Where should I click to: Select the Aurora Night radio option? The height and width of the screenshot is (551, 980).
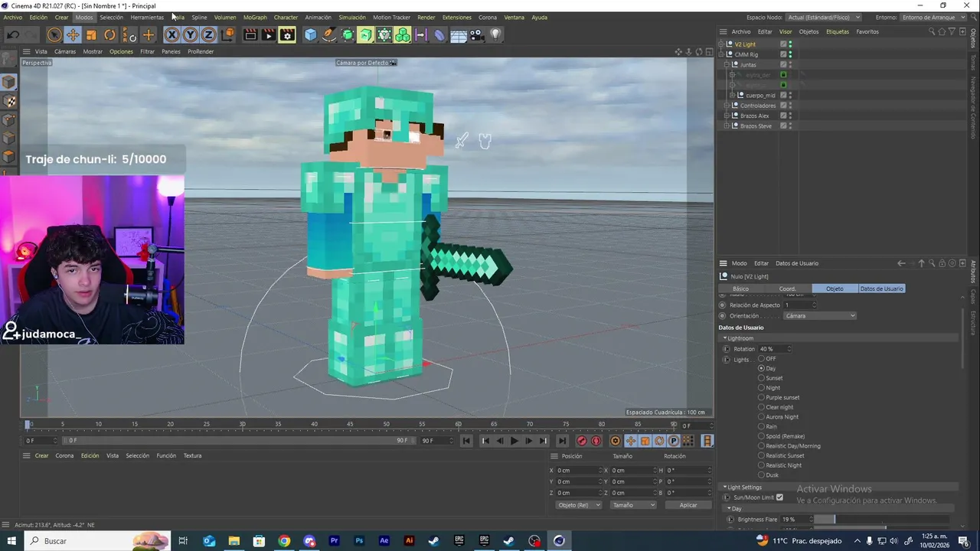pyautogui.click(x=762, y=417)
